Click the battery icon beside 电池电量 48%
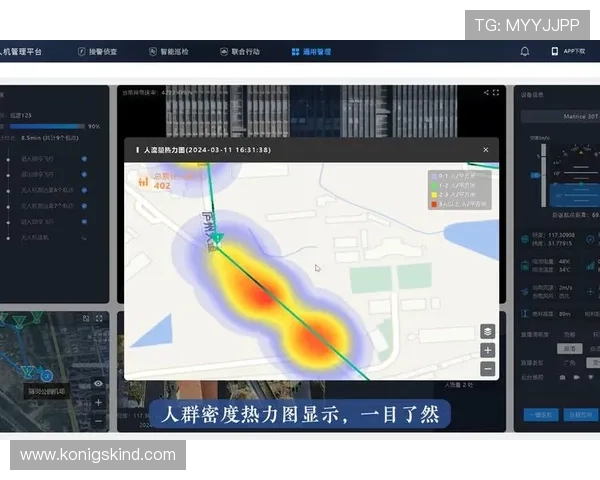 (525, 265)
